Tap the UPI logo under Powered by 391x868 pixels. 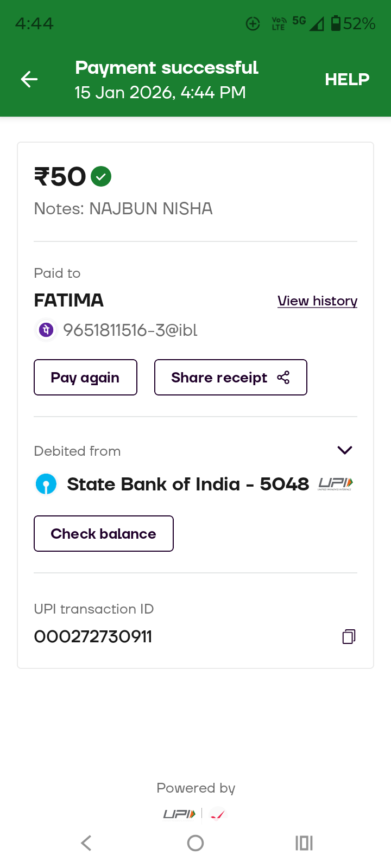pos(179,814)
